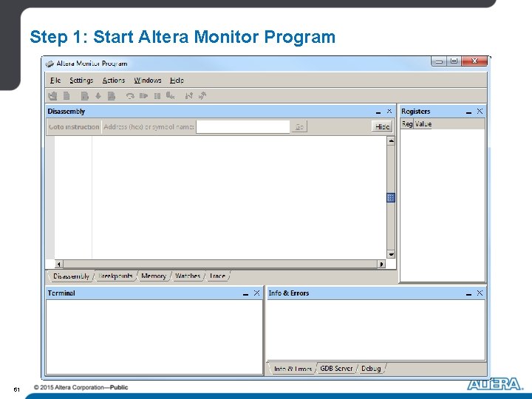
Task: Click the Compile toolbar icon
Action: point(84,96)
